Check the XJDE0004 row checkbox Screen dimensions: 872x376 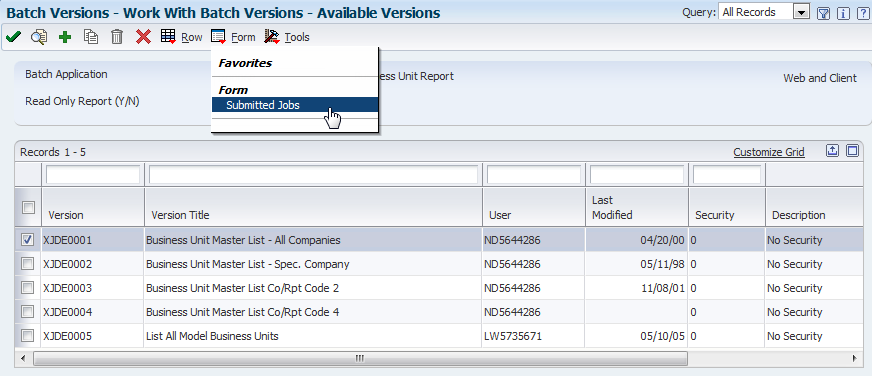point(27,312)
